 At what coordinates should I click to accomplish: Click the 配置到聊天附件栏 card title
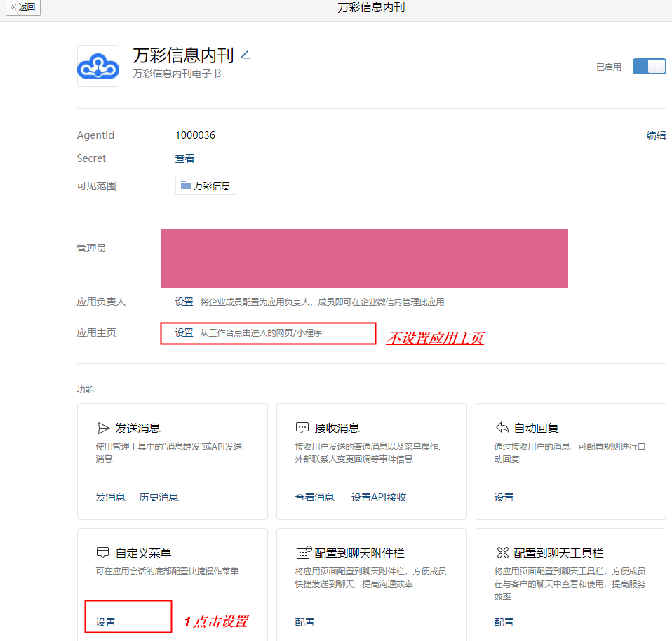click(x=360, y=553)
